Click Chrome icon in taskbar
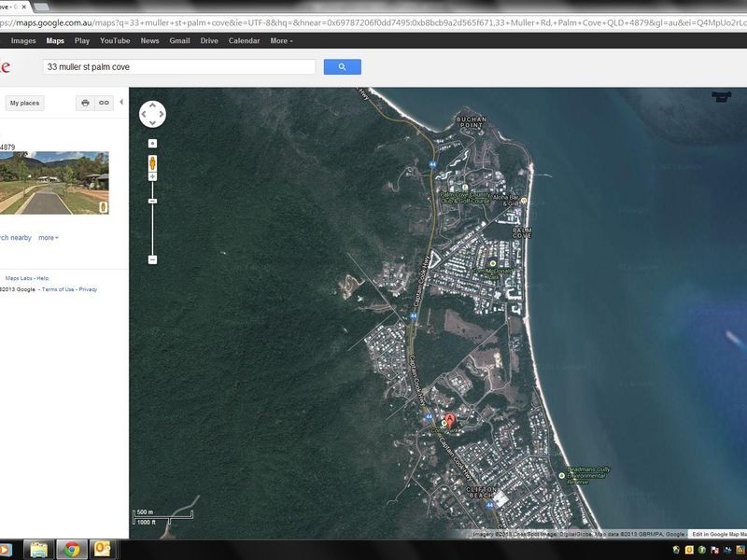Image resolution: width=747 pixels, height=560 pixels. 72,550
